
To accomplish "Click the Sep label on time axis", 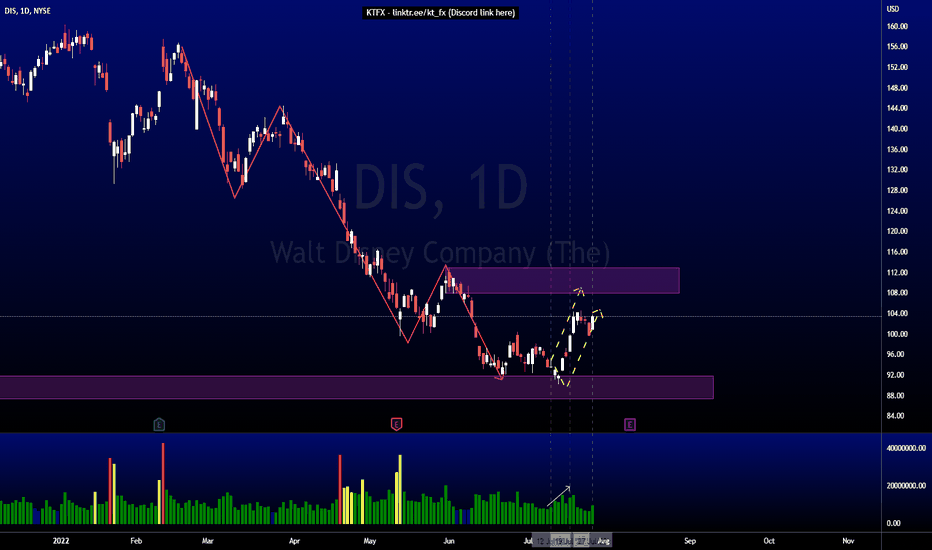I will (x=689, y=540).
